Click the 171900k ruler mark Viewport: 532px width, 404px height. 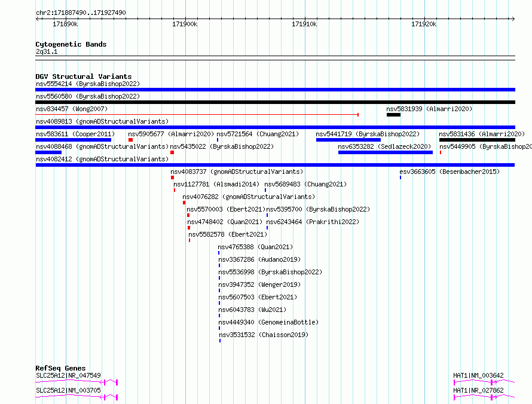point(185,24)
